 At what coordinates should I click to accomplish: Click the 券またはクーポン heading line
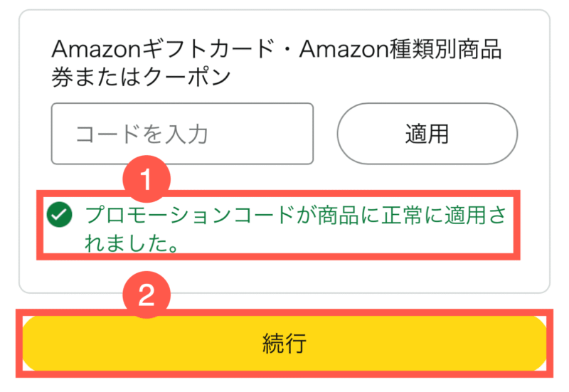point(141,77)
